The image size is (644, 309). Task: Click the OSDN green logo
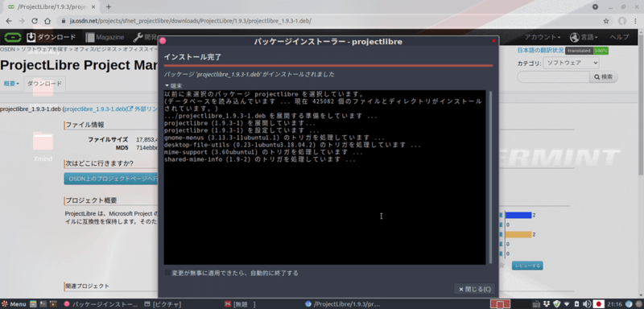(13, 37)
